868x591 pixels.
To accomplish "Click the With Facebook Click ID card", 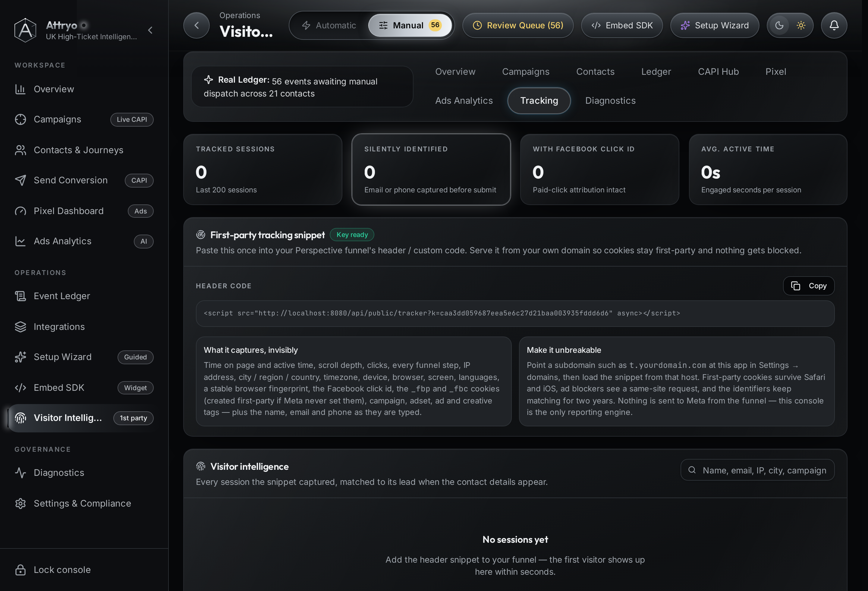I will 599,169.
